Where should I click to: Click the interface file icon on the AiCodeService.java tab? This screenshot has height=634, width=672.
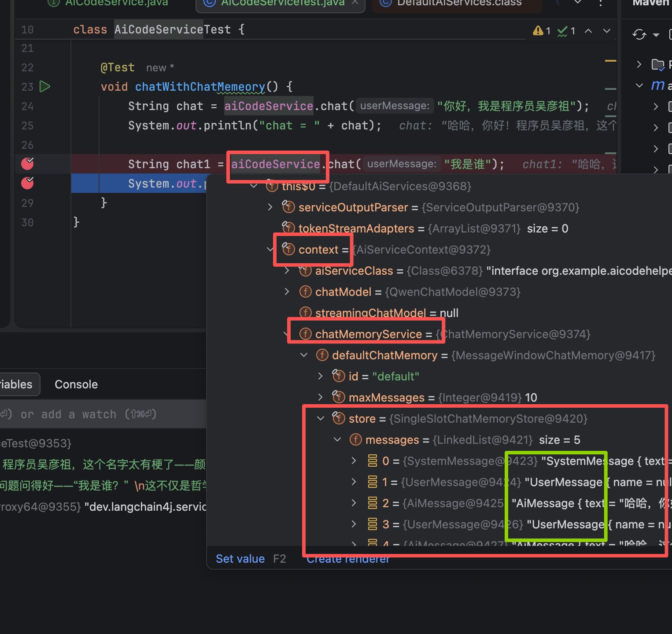coord(53,3)
